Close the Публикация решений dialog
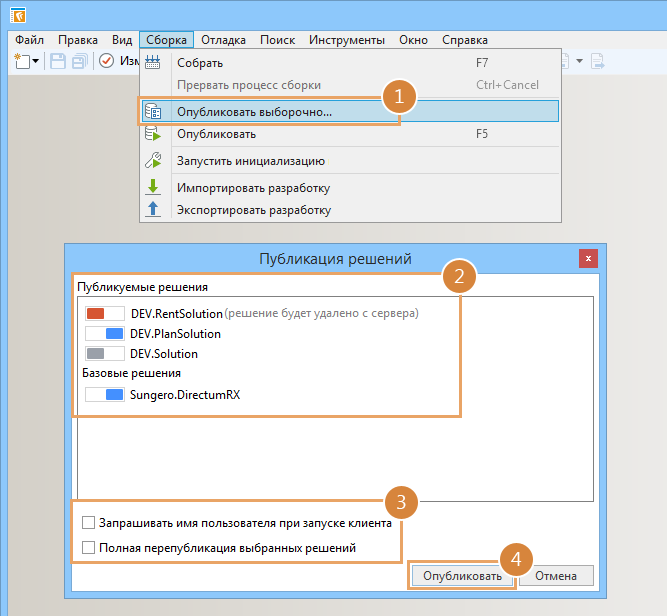This screenshot has width=667, height=616. coord(588,258)
